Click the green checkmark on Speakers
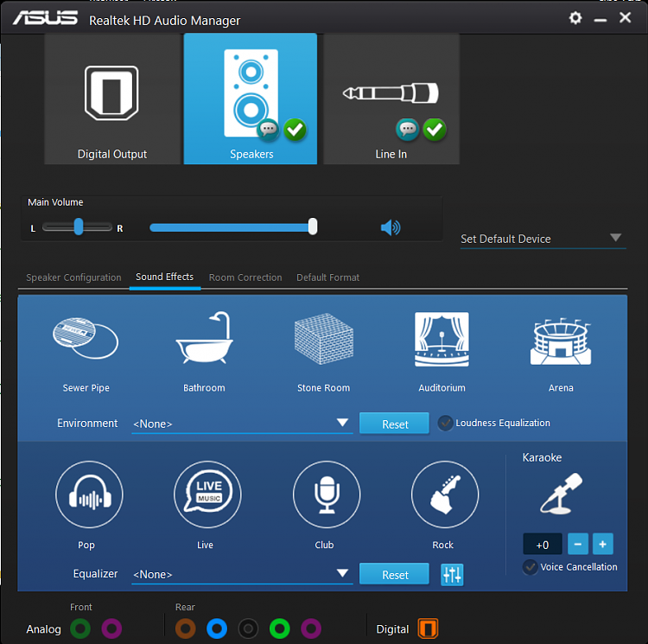Viewport: 648px width, 644px height. coord(295,130)
